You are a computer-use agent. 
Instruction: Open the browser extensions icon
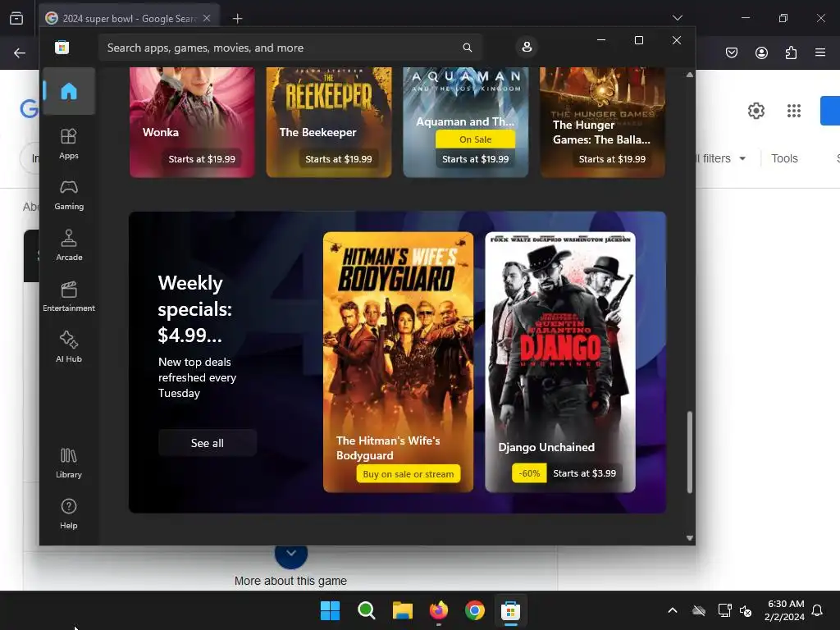tap(791, 52)
